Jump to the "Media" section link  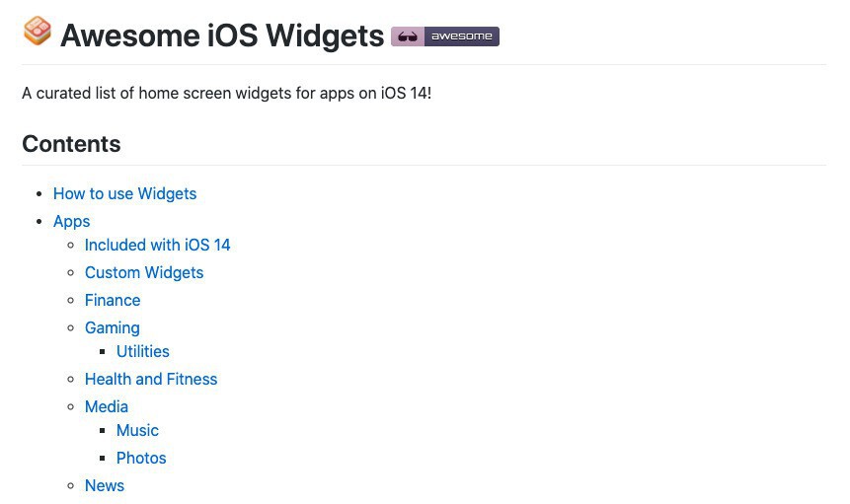coord(106,406)
